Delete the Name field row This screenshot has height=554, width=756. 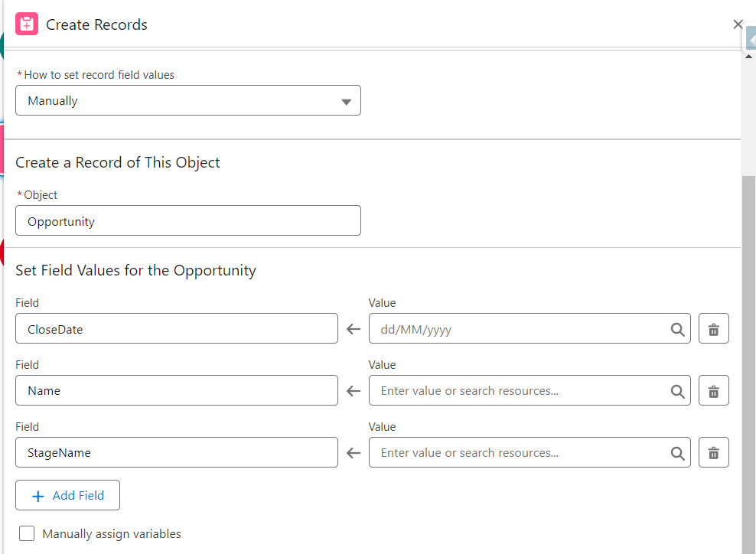pos(713,391)
